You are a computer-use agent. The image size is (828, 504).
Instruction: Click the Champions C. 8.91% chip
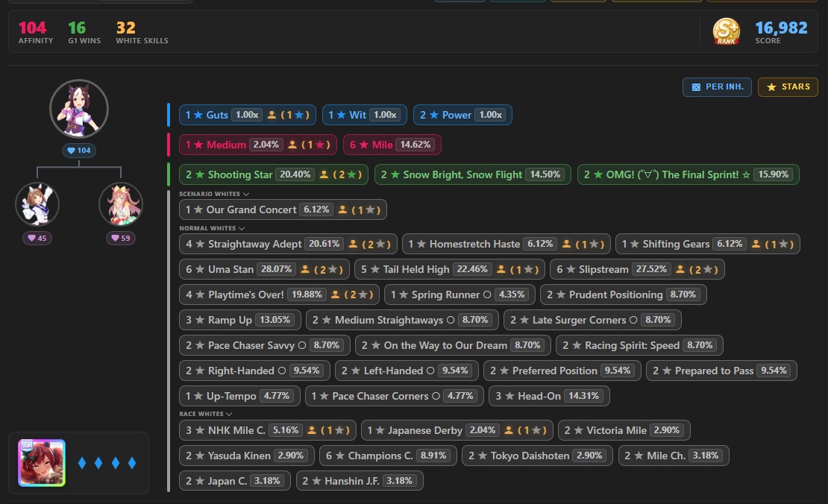(x=388, y=456)
